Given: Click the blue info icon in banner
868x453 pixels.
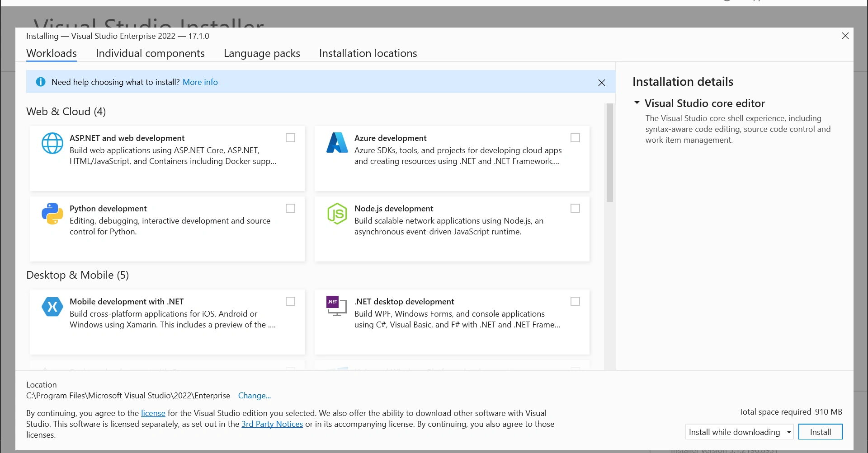Looking at the screenshot, I should click(41, 82).
